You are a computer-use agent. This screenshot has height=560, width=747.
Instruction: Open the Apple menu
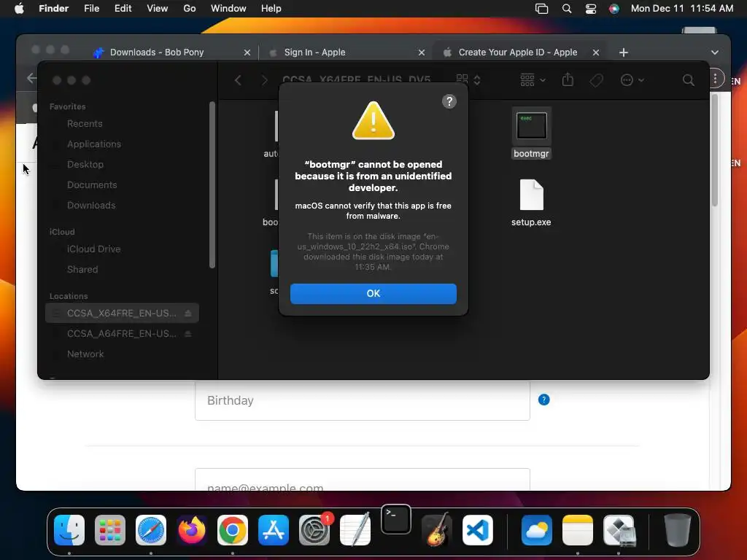point(19,9)
